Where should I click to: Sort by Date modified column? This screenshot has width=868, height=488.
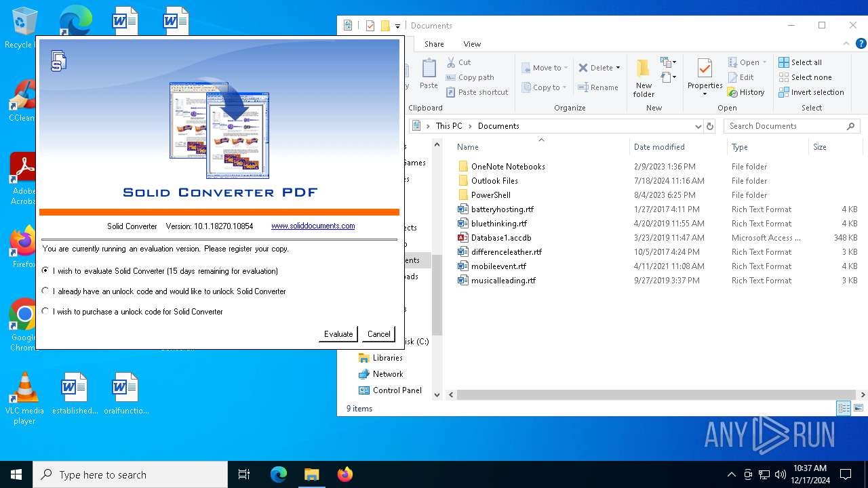pyautogui.click(x=659, y=147)
